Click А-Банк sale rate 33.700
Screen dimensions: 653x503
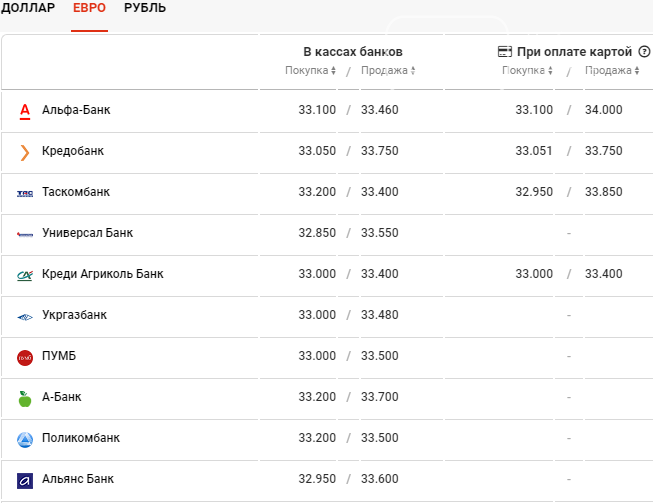click(x=380, y=397)
